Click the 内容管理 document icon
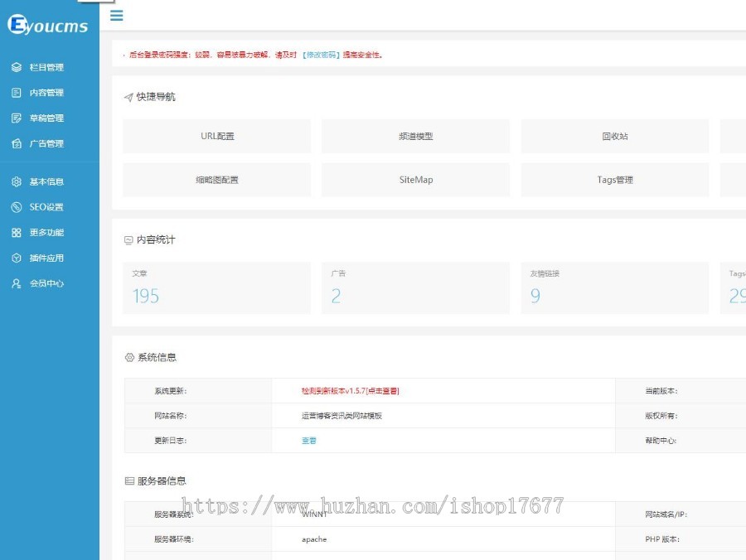Image resolution: width=746 pixels, height=560 pixels. click(x=17, y=93)
